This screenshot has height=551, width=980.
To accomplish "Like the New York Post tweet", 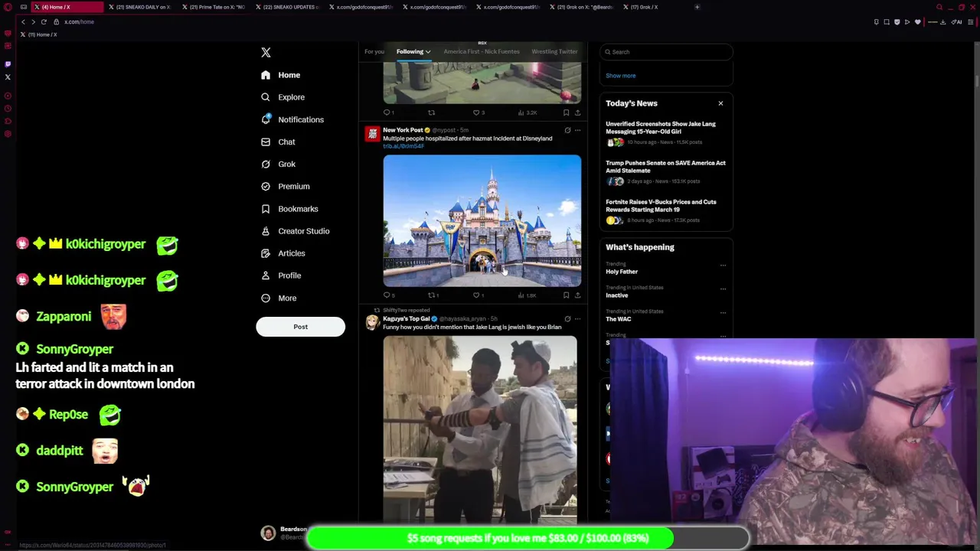I will coord(479,295).
